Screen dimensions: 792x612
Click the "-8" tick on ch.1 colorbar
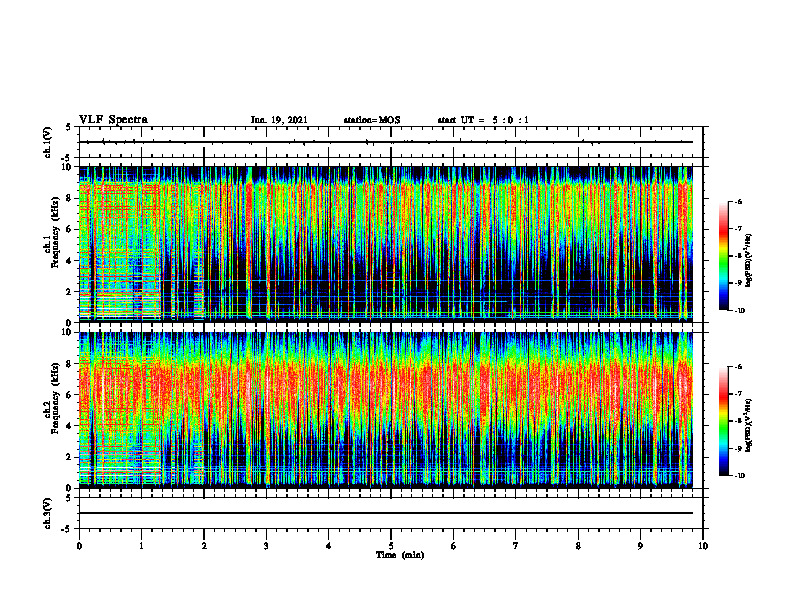pos(738,256)
